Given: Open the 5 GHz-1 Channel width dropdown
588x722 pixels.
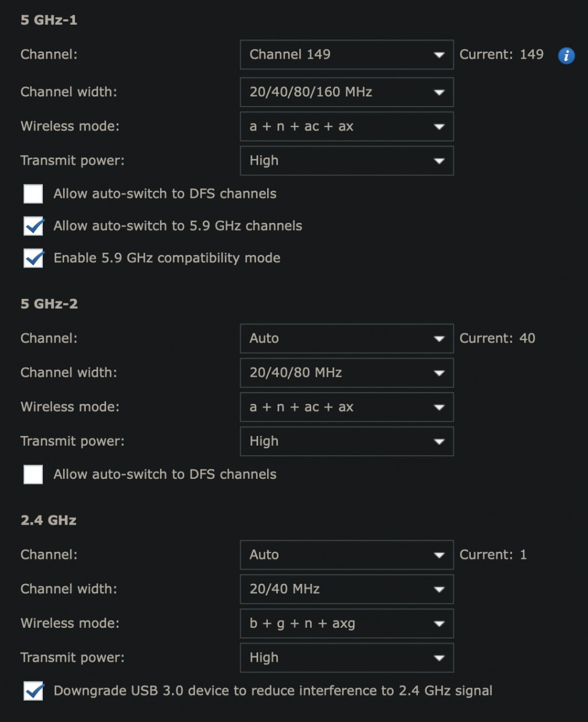Looking at the screenshot, I should (346, 92).
